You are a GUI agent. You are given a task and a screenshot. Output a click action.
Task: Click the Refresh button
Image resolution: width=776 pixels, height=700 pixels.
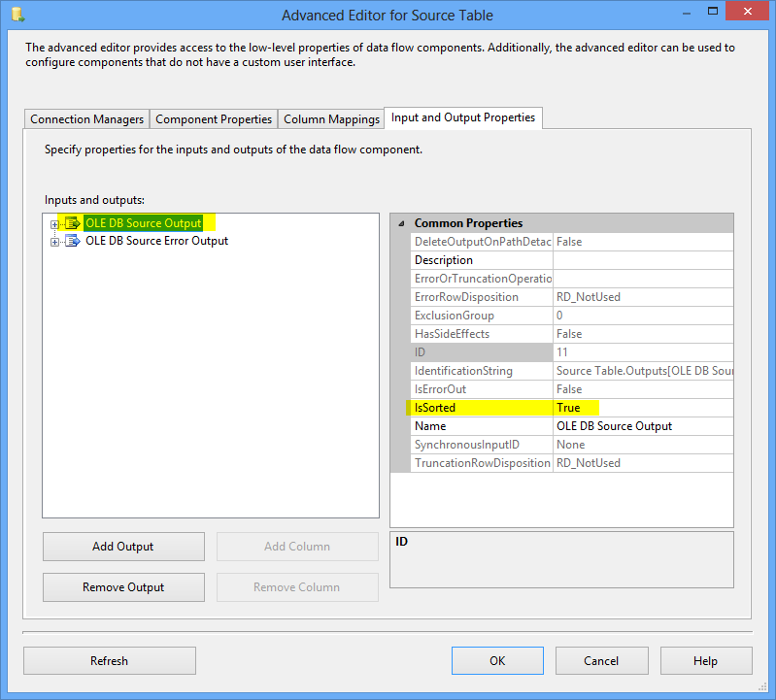pyautogui.click(x=109, y=661)
